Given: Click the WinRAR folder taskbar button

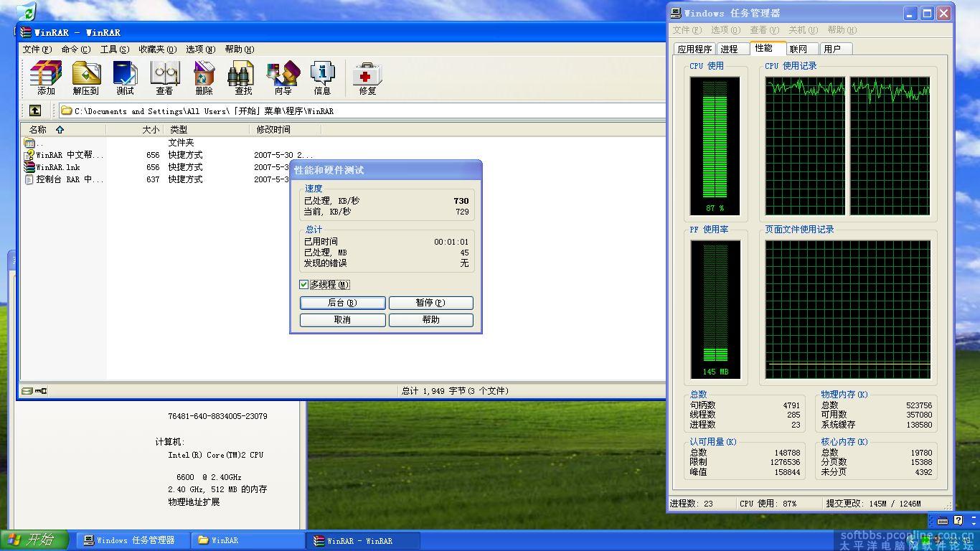Looking at the screenshot, I should (x=248, y=540).
